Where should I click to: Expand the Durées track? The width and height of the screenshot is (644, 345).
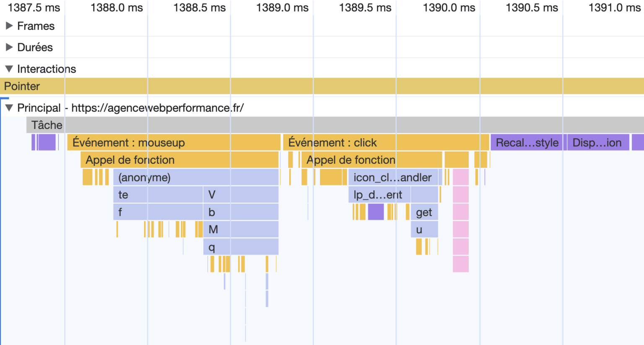click(x=9, y=47)
